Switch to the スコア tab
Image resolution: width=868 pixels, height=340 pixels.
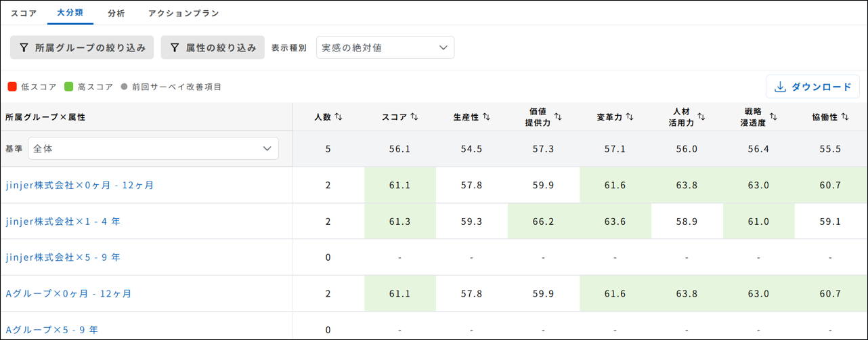pyautogui.click(x=24, y=14)
